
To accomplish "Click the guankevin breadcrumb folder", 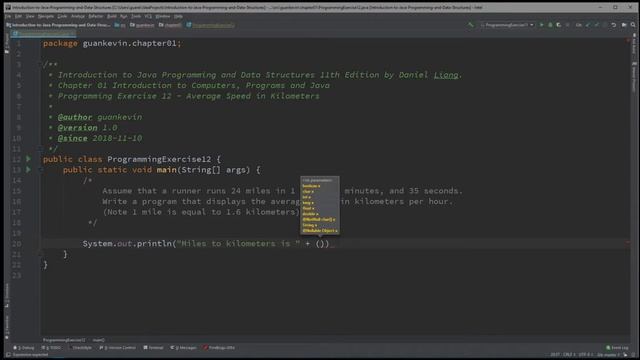I will (x=142, y=25).
